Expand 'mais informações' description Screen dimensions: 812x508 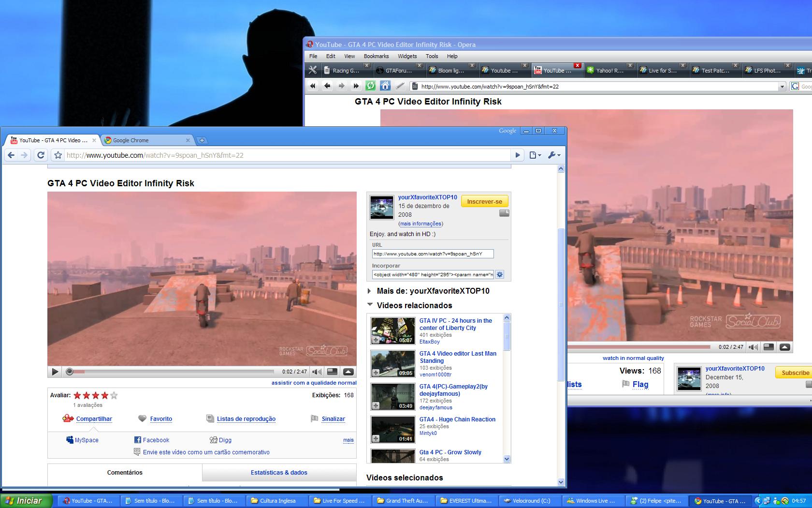420,224
